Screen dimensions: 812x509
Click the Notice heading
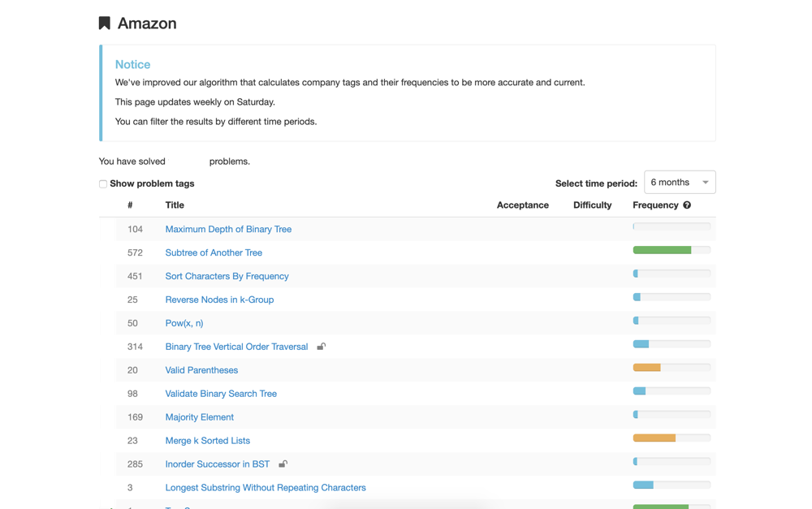pyautogui.click(x=132, y=64)
